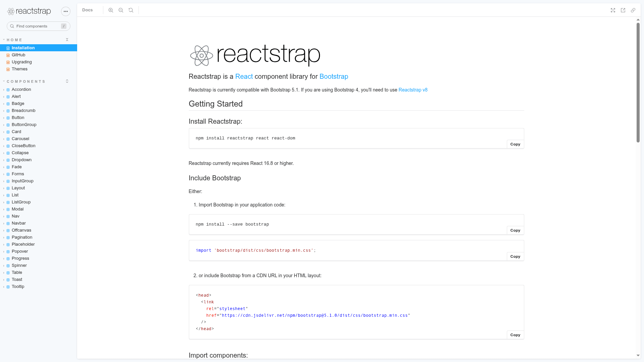644x362 pixels.
Task: Expand the Collapse component
Action: 39,153
